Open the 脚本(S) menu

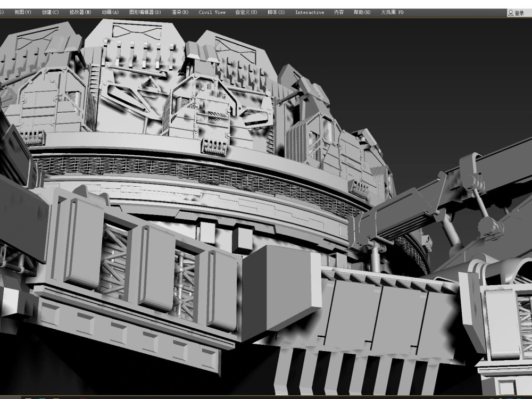[x=276, y=12]
